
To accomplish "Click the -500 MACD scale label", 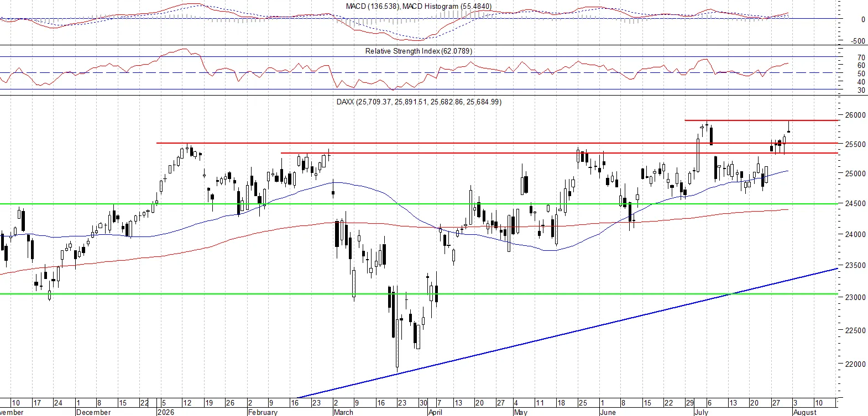I will (x=857, y=41).
